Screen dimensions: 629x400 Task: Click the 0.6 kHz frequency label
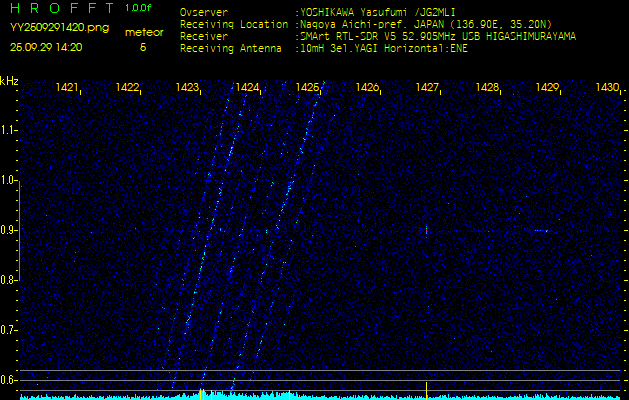7,380
